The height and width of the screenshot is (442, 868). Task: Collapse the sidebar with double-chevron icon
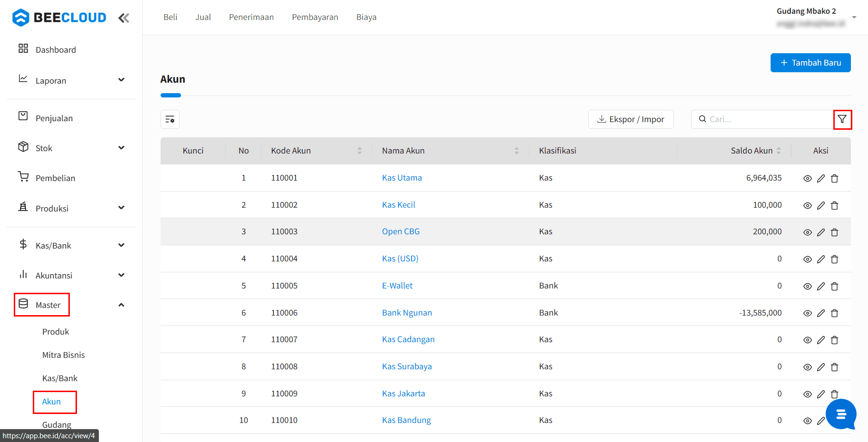pyautogui.click(x=124, y=18)
